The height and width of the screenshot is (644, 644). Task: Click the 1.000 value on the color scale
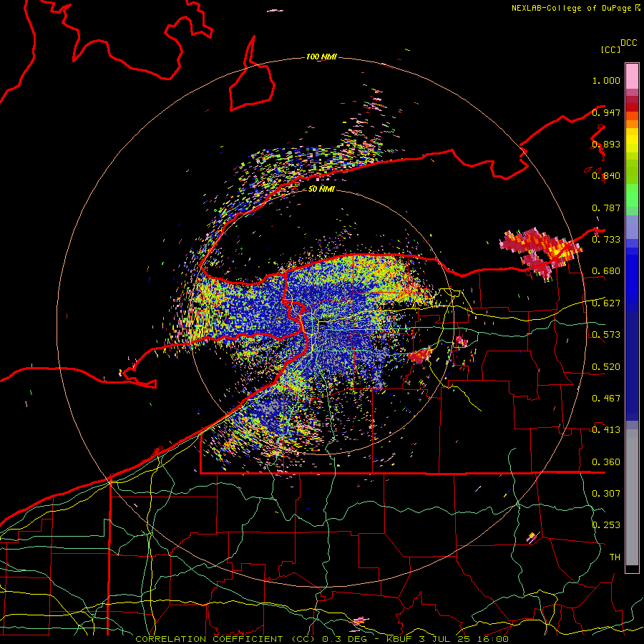pyautogui.click(x=606, y=80)
